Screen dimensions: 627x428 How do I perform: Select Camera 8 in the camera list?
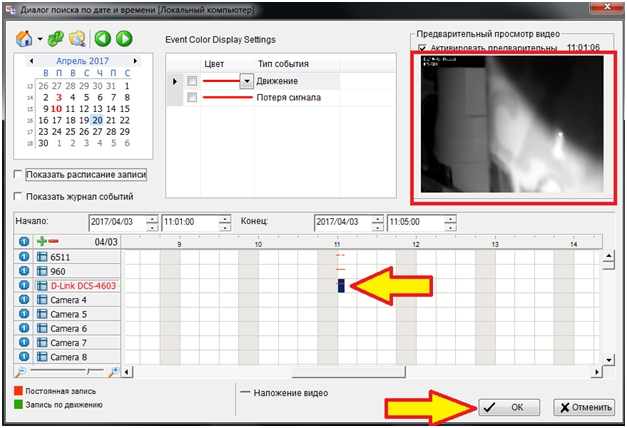(x=69, y=356)
